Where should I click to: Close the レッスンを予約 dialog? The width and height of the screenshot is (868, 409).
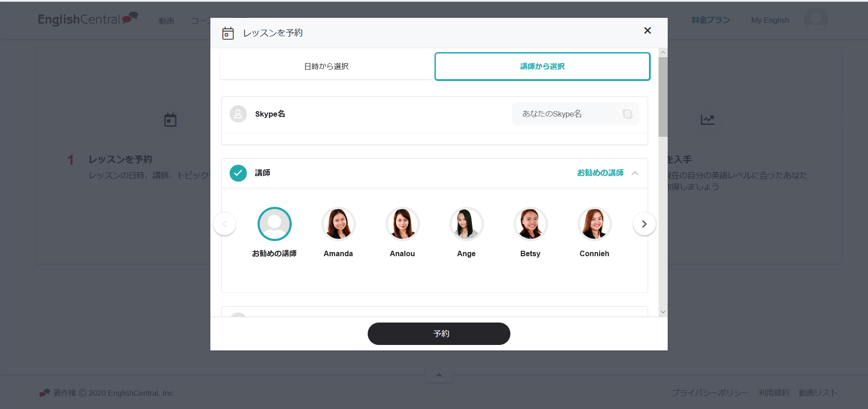pyautogui.click(x=647, y=31)
